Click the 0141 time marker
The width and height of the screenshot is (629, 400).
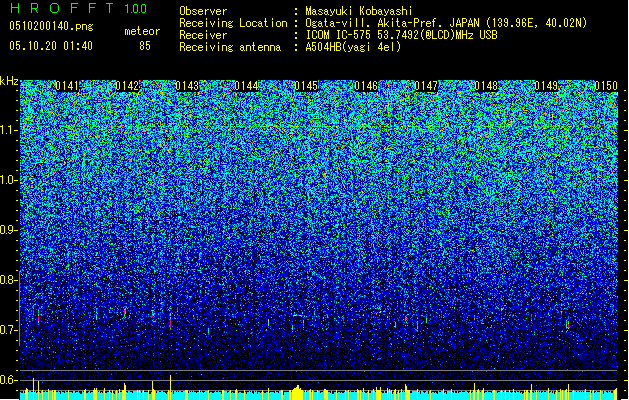pyautogui.click(x=67, y=86)
